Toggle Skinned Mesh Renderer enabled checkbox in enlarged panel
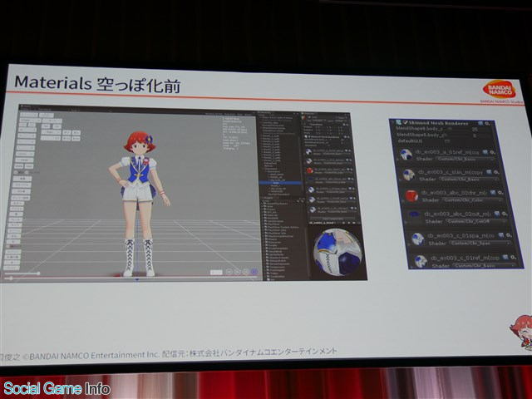 pos(406,122)
